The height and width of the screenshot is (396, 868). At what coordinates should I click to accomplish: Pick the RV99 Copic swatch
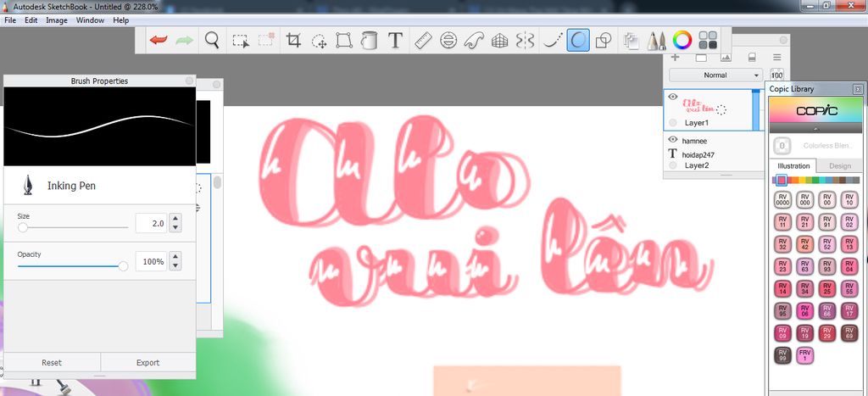click(x=782, y=354)
